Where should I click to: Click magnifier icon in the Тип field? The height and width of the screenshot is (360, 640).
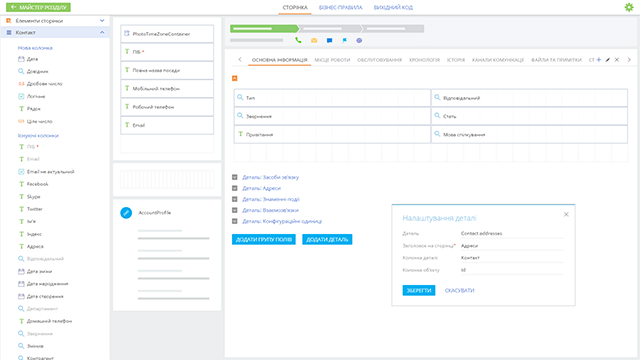(240, 98)
